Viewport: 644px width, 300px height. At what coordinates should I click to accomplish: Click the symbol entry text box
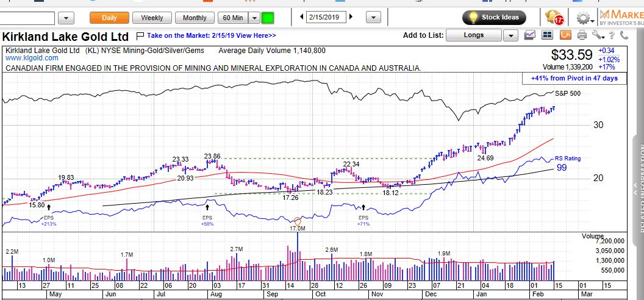(x=27, y=18)
